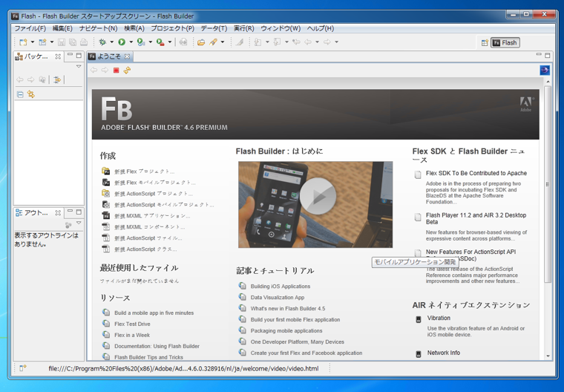
Task: Open the ファイル(F) menu
Action: click(30, 28)
